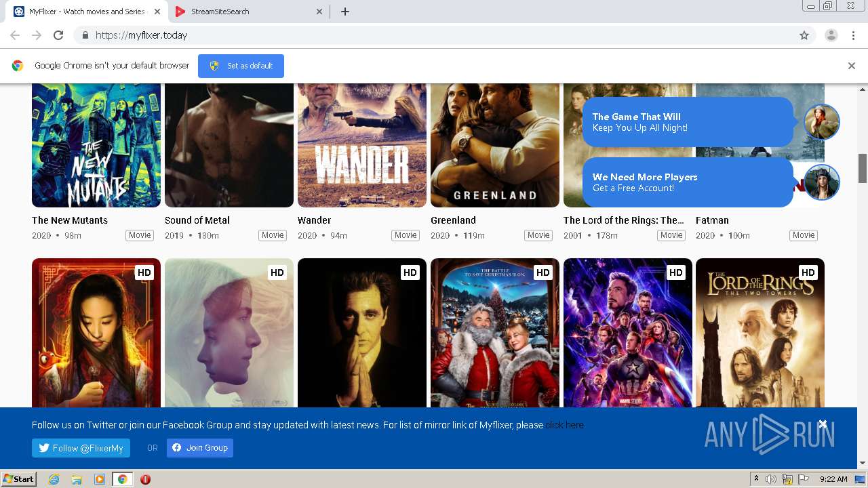868x488 pixels.
Task: Open a new tab with the plus icon
Action: 344,12
